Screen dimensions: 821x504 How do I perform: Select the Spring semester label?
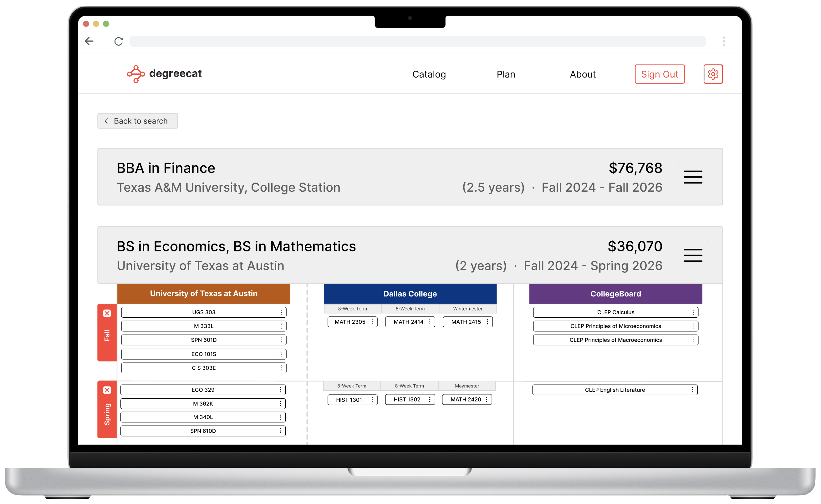107,414
